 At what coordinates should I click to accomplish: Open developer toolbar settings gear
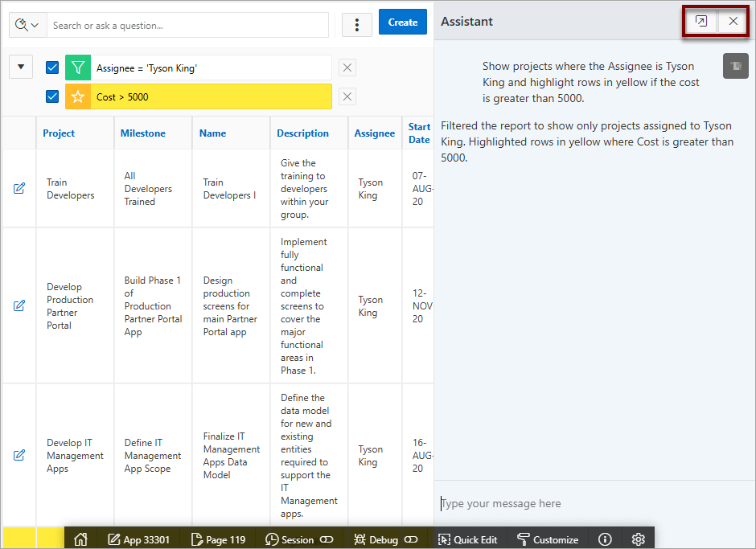(x=639, y=539)
